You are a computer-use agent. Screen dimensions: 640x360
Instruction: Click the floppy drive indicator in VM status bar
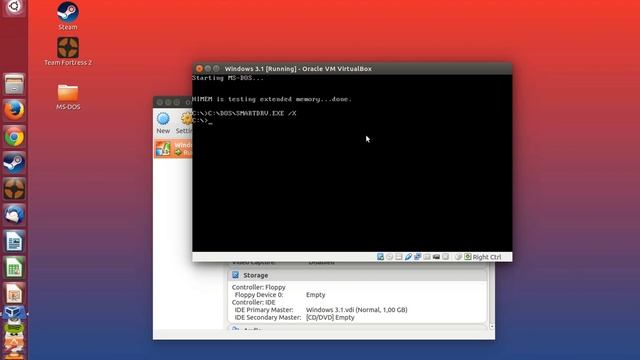tap(399, 257)
